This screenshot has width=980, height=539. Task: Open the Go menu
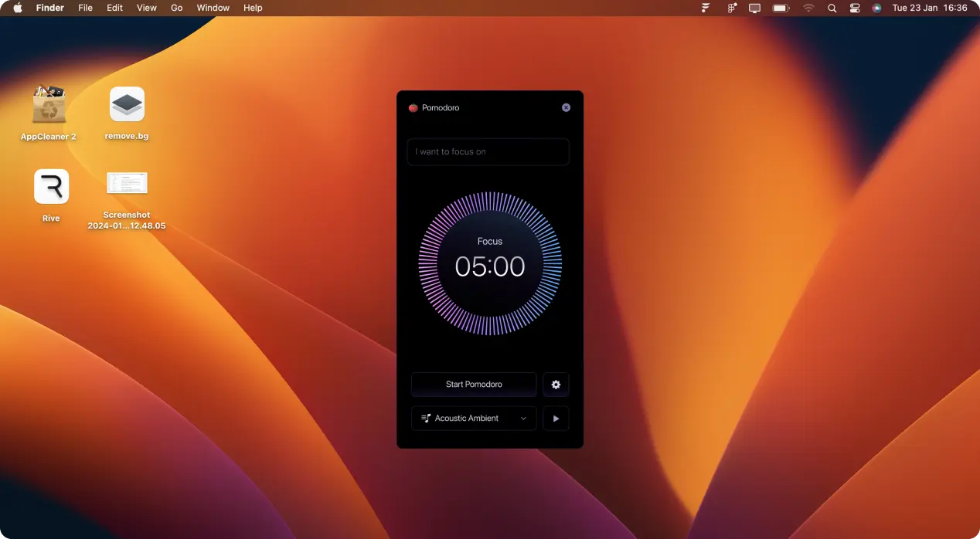[177, 8]
